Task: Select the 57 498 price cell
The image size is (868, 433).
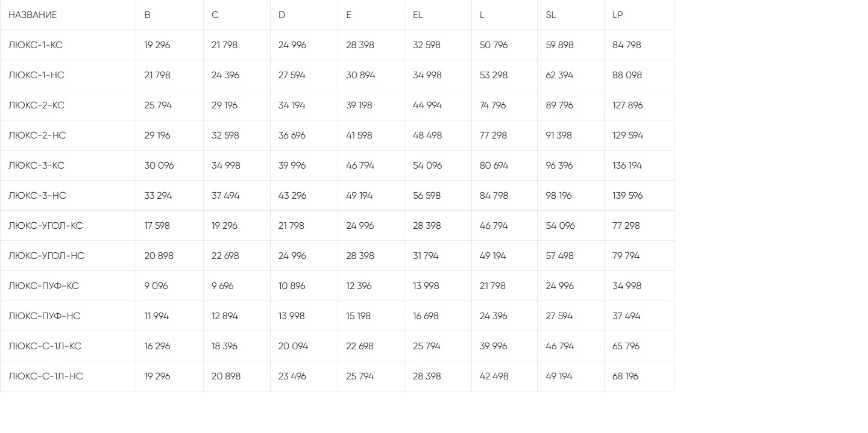Action: coord(559,256)
